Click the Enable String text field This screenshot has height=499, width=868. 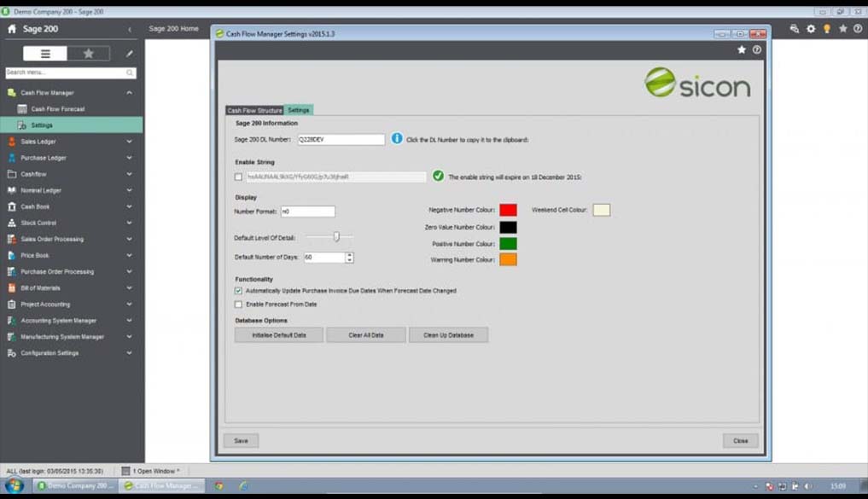click(x=336, y=177)
